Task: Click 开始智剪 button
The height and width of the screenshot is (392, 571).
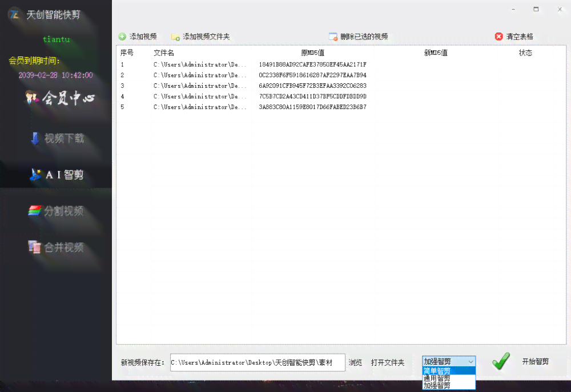Action: (536, 361)
